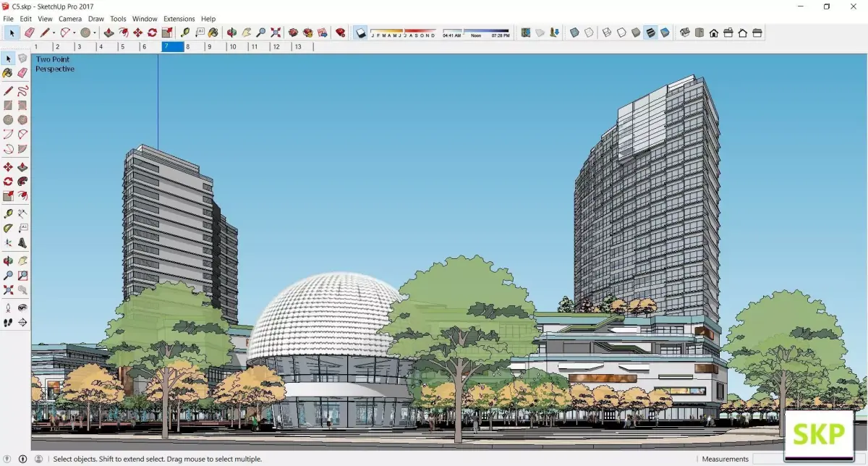Image resolution: width=868 pixels, height=466 pixels.
Task: Toggle Show/Hide Shadows button
Action: (361, 33)
